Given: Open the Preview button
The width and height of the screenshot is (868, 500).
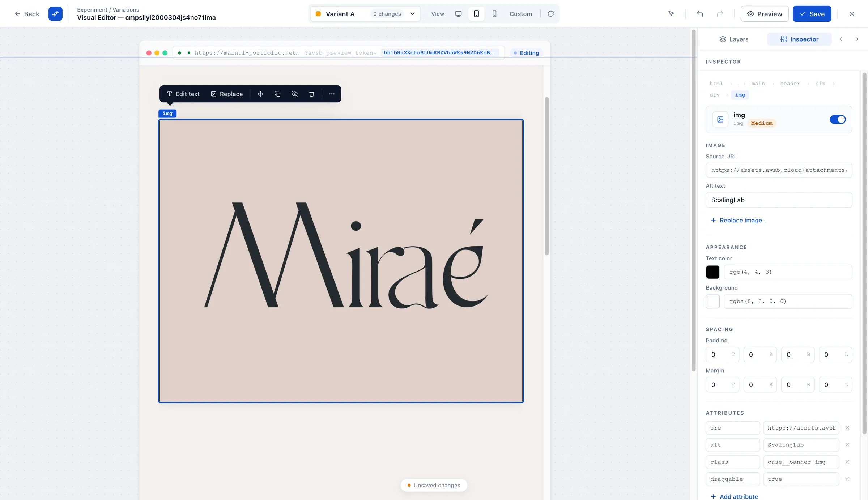Looking at the screenshot, I should click(765, 14).
